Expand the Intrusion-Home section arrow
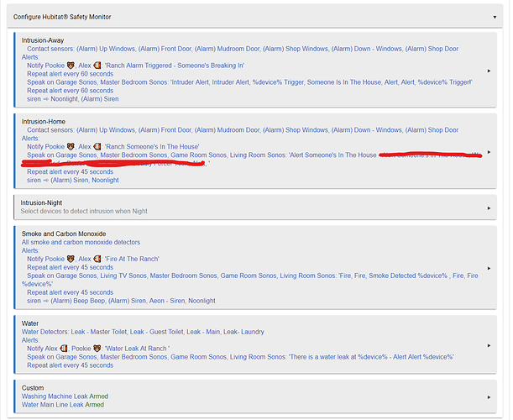The height and width of the screenshot is (420, 513). 489,152
